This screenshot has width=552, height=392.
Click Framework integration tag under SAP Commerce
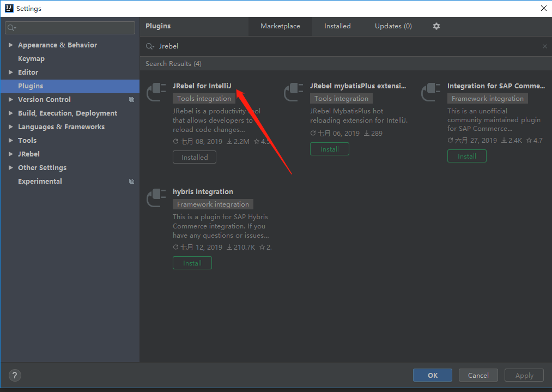(x=488, y=99)
